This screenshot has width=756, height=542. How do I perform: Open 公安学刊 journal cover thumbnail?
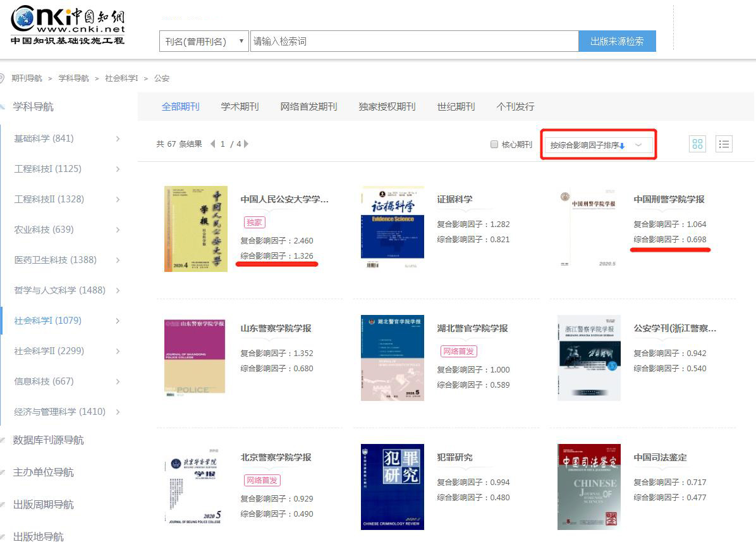pos(588,358)
